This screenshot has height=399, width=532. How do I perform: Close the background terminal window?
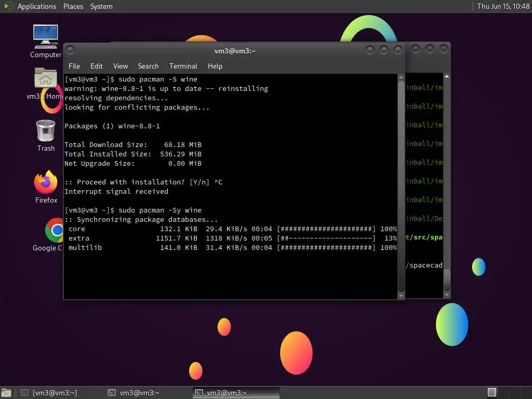pos(444,49)
